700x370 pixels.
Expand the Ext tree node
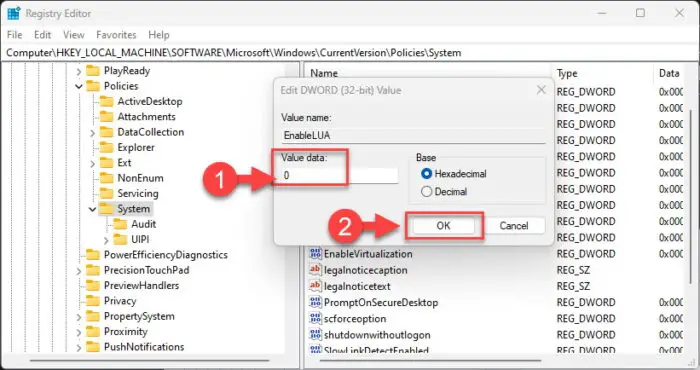coord(92,164)
